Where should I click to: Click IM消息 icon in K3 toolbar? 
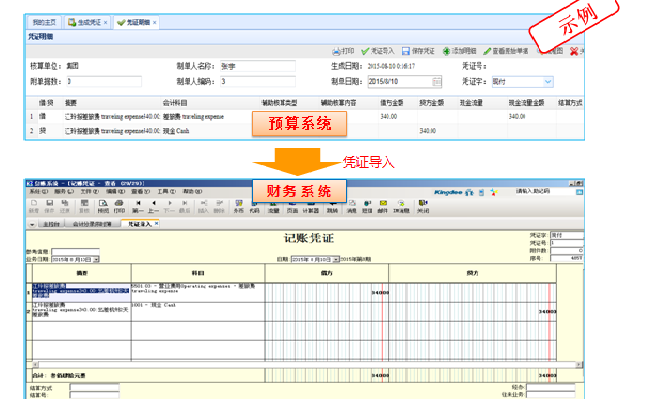click(401, 206)
